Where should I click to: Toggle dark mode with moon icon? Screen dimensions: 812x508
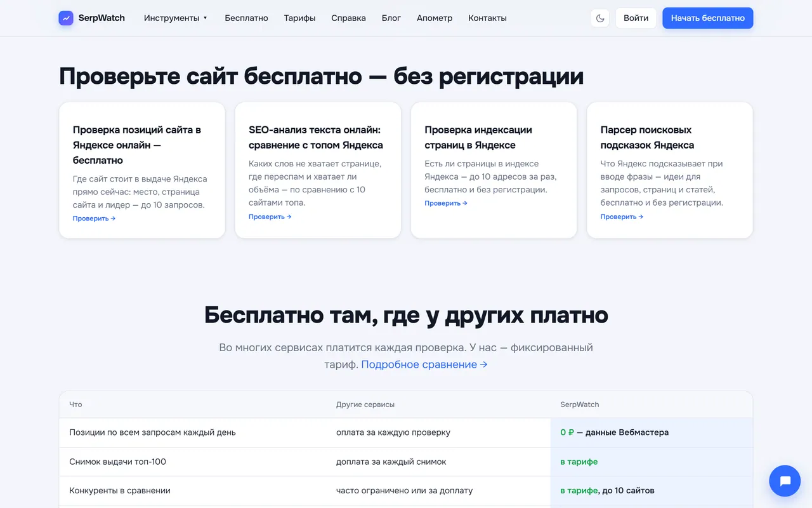click(600, 18)
